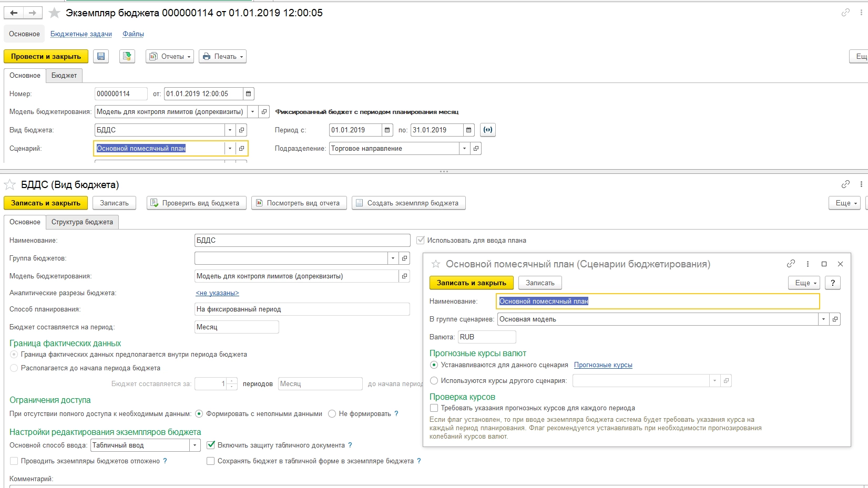Click the help question mark button in scenario dialog
Screen dimensions: 868x488
832,283
